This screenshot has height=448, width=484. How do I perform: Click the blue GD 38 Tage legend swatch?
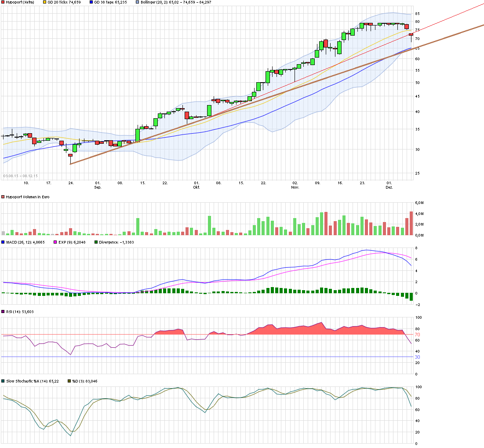point(91,2)
